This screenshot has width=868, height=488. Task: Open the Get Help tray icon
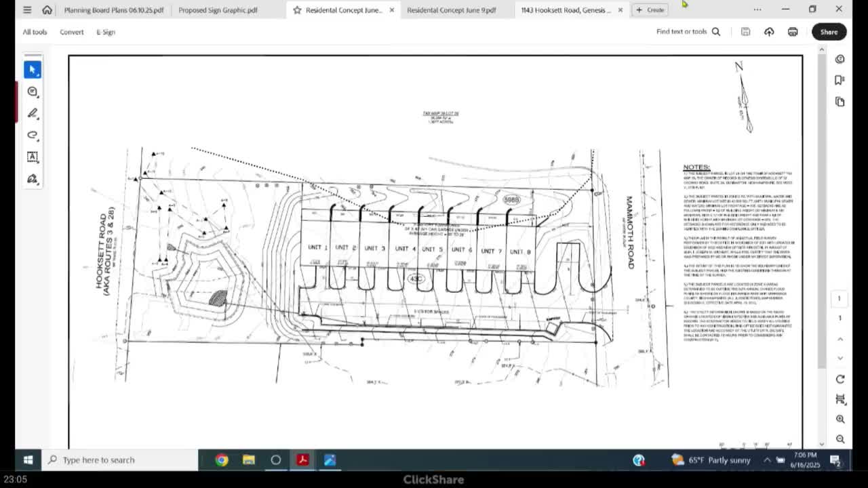coord(639,460)
